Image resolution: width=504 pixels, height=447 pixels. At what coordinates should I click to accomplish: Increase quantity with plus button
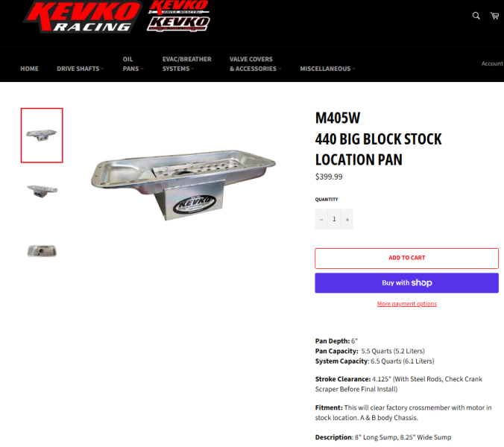347,219
